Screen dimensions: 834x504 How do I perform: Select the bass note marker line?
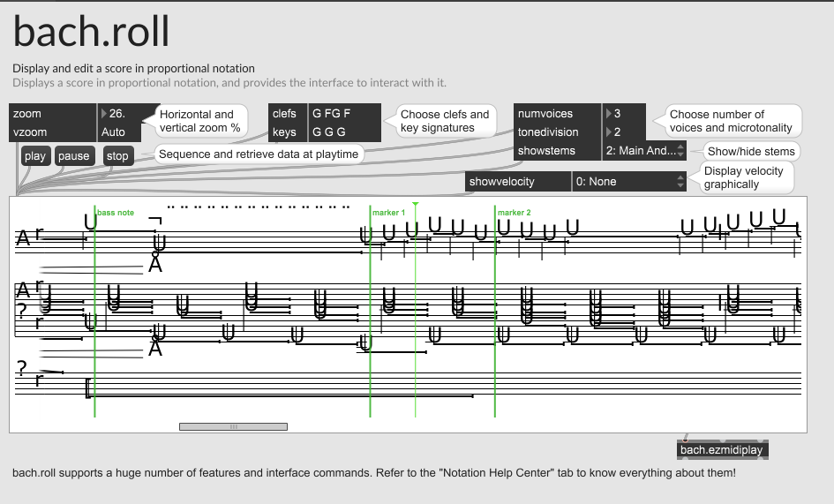pyautogui.click(x=94, y=312)
